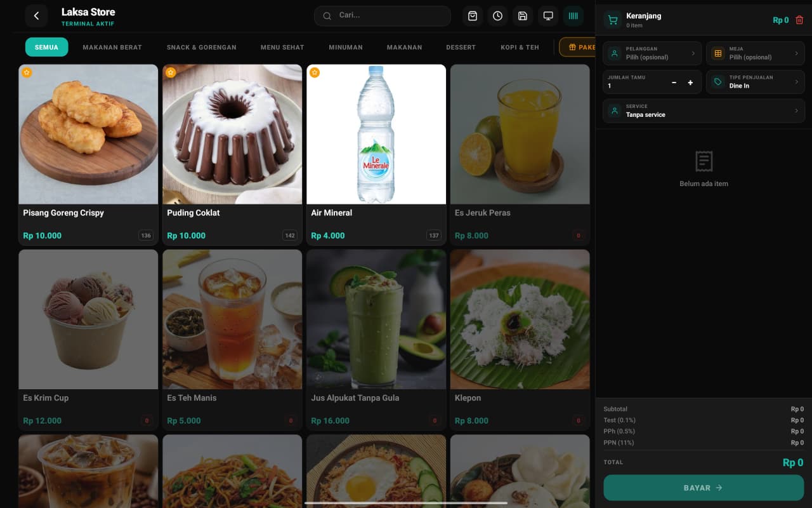Screen dimensions: 812x508
Task: Click the PPh (0.5%) row
Action: (x=704, y=431)
